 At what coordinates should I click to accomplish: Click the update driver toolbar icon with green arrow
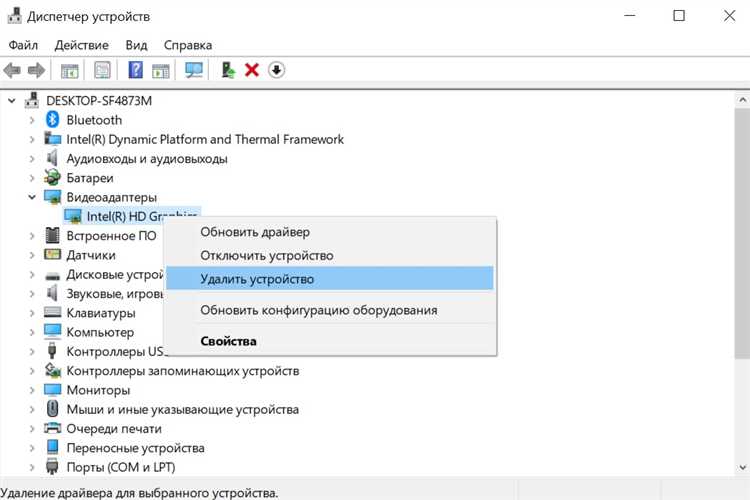(228, 70)
